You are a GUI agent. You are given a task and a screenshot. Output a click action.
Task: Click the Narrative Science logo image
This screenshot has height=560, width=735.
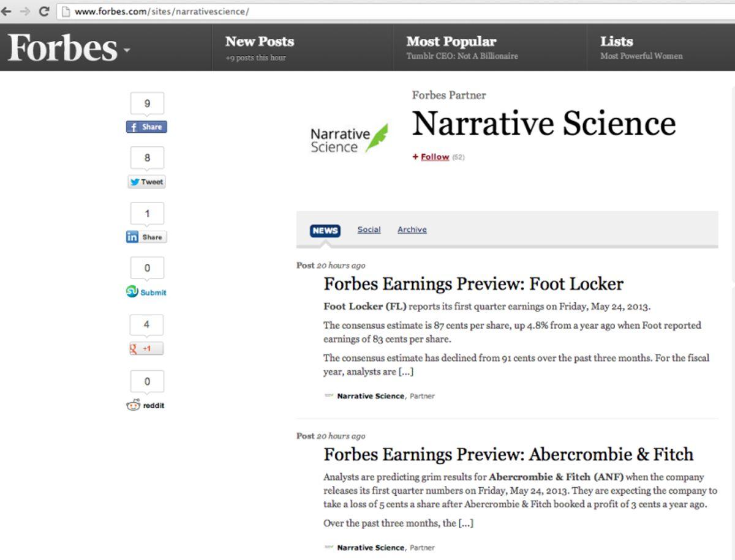(349, 138)
